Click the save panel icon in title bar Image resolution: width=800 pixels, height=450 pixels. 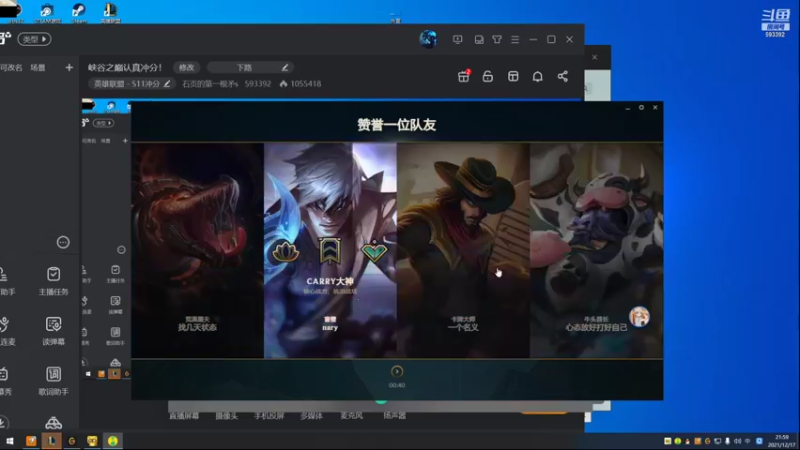tap(479, 39)
